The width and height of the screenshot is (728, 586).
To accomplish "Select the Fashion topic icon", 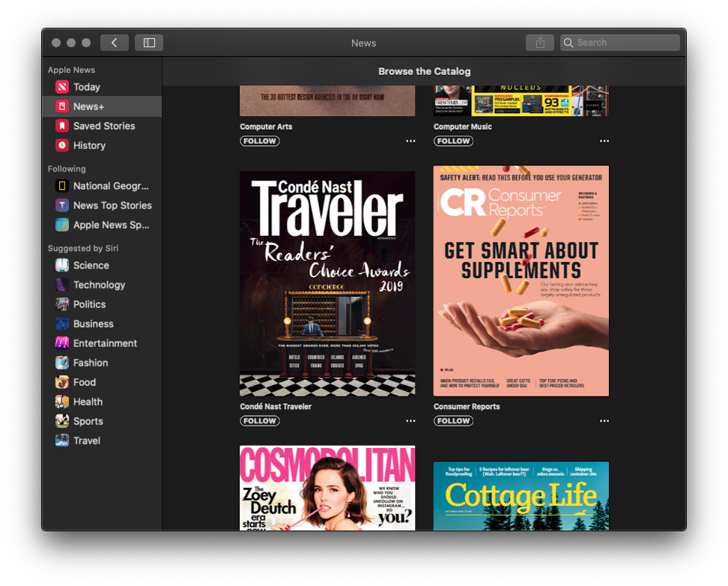I will click(x=62, y=363).
